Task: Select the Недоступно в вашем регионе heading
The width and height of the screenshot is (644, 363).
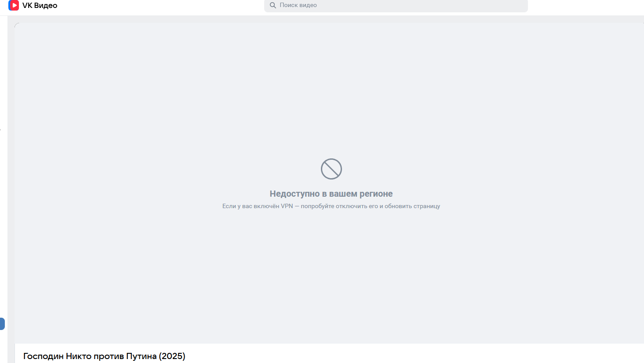Action: tap(331, 194)
